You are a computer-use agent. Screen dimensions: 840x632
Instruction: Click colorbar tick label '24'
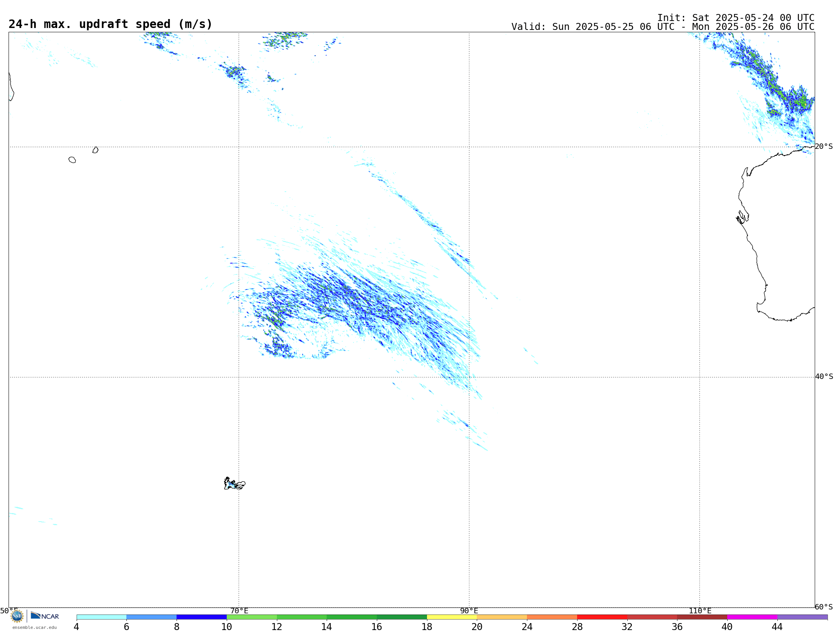[527, 627]
